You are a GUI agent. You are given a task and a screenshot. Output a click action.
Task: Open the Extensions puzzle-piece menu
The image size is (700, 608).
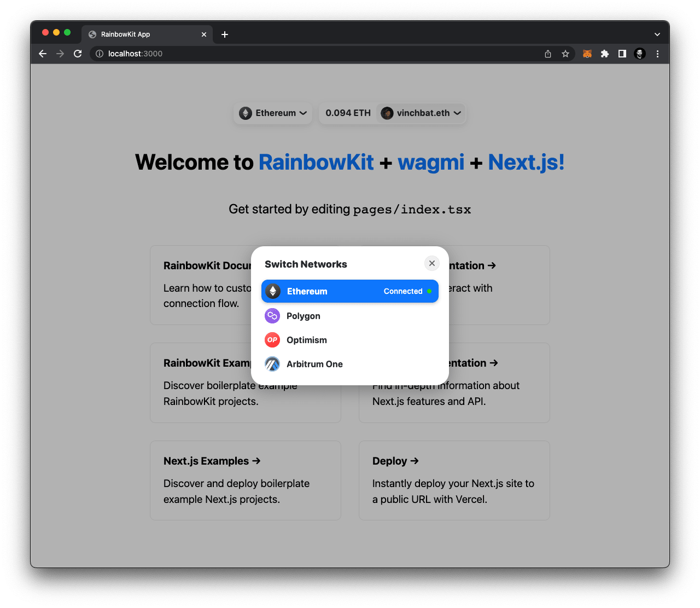click(605, 54)
